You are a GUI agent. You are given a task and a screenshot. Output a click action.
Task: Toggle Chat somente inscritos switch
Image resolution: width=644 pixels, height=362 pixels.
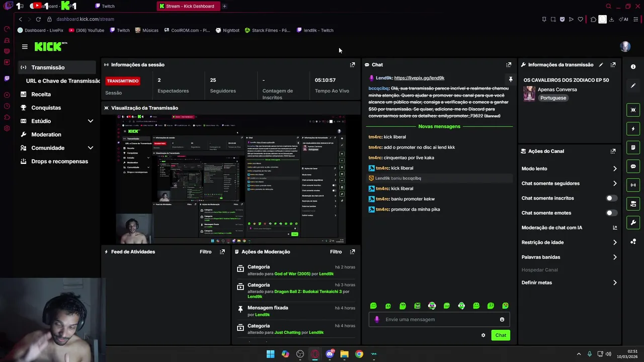click(611, 198)
